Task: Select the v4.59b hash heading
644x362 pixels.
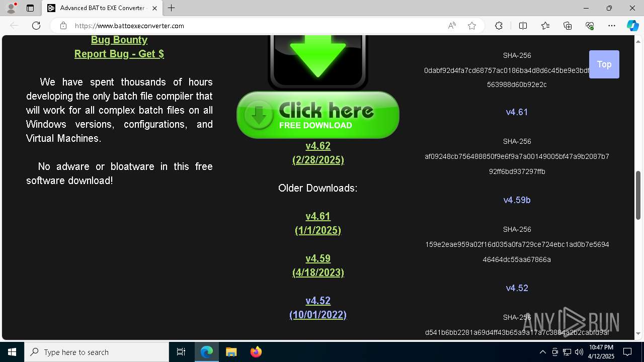Action: (517, 200)
